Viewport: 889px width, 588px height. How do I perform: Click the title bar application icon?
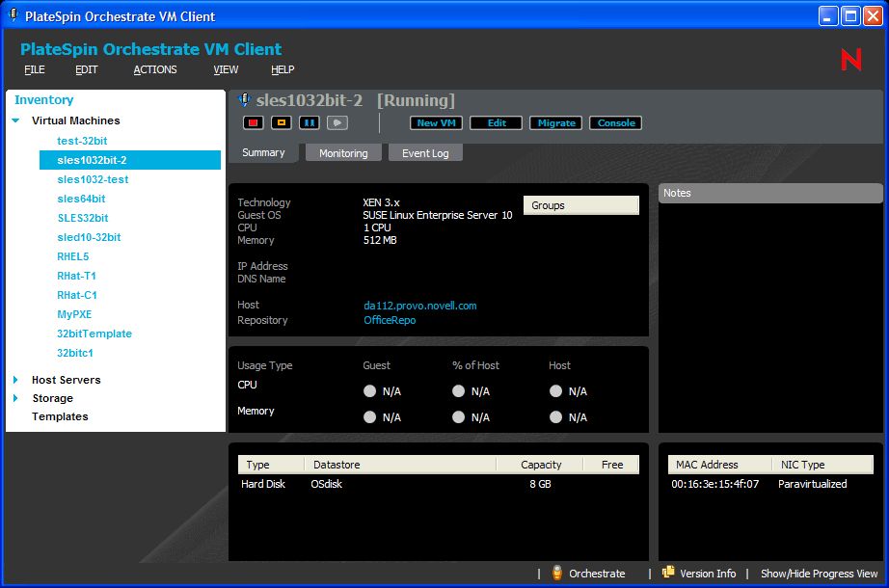coord(13,15)
